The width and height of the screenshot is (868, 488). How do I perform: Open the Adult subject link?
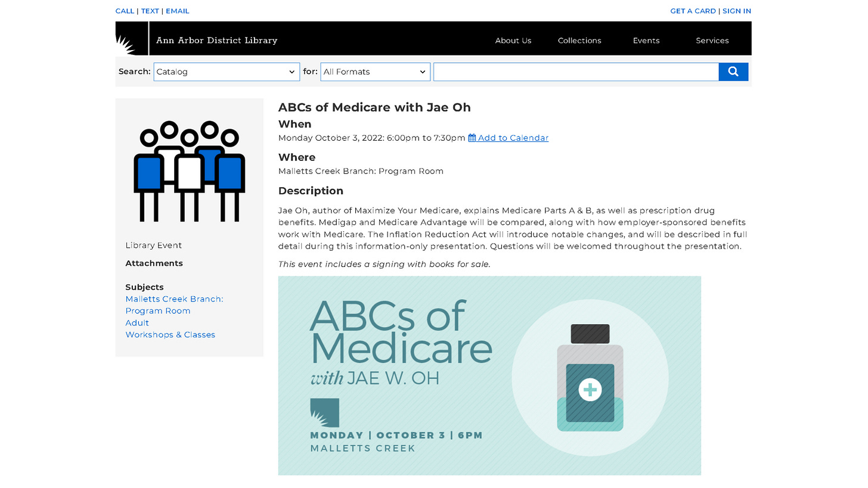pyautogui.click(x=137, y=323)
